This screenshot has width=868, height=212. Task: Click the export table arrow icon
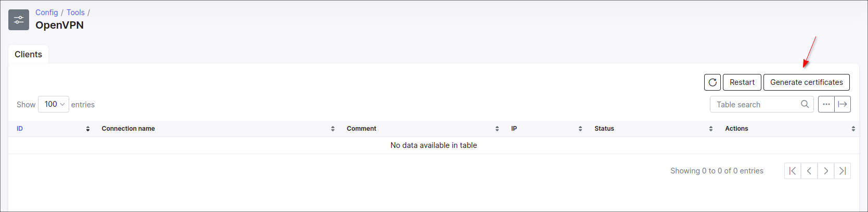(843, 104)
